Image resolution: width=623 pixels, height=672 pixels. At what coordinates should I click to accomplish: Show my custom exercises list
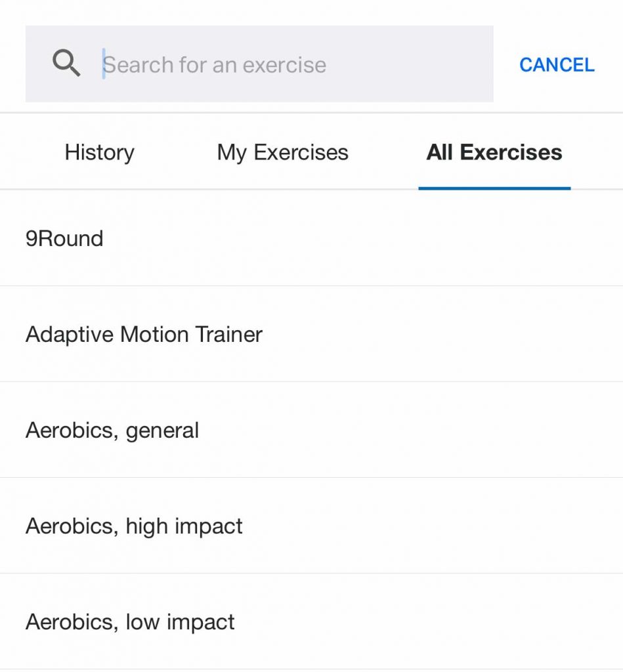point(282,152)
